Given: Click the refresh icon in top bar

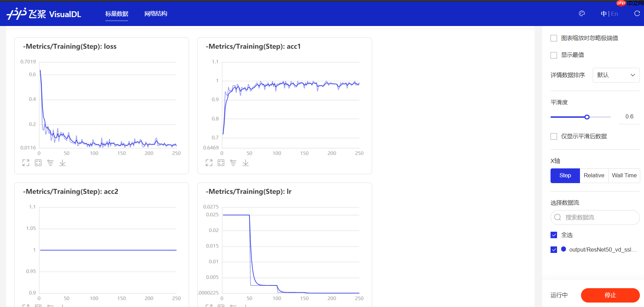Looking at the screenshot, I should pyautogui.click(x=637, y=14).
